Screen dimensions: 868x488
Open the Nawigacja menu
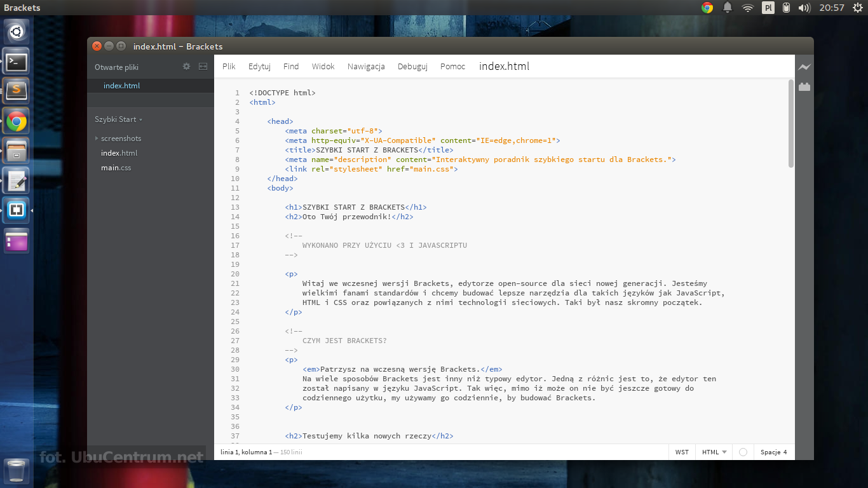366,66
